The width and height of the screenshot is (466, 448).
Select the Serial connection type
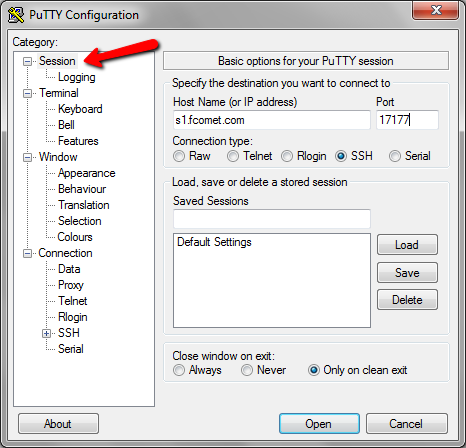(395, 156)
